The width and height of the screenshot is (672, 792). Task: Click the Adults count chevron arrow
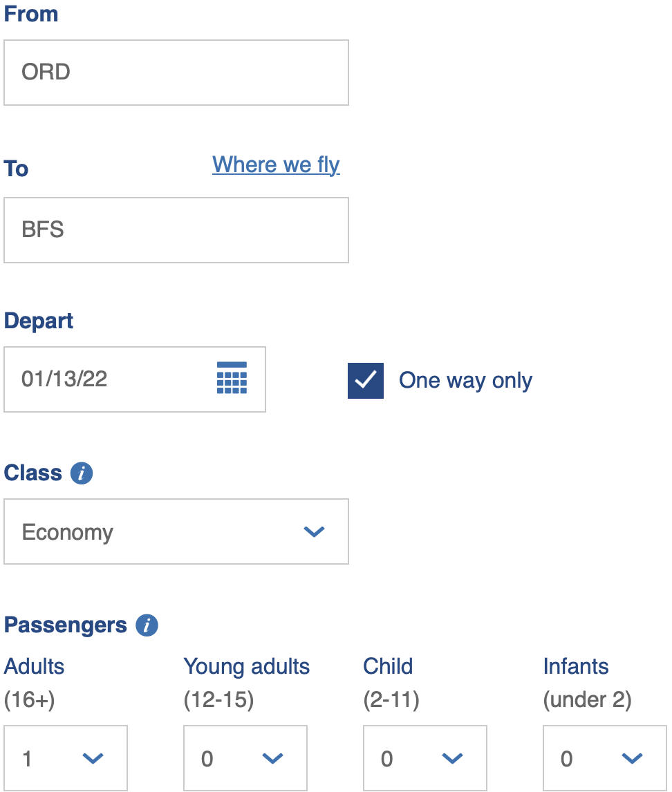pyautogui.click(x=93, y=758)
